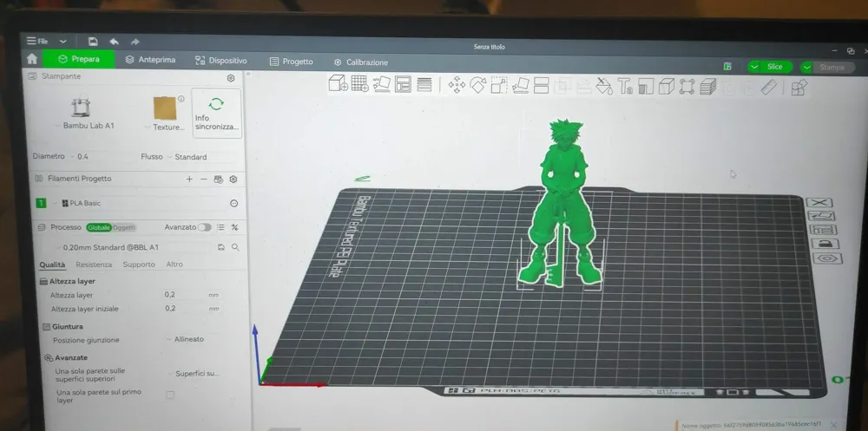The width and height of the screenshot is (868, 431).
Task: Select the Lay on face tool
Action: (520, 86)
